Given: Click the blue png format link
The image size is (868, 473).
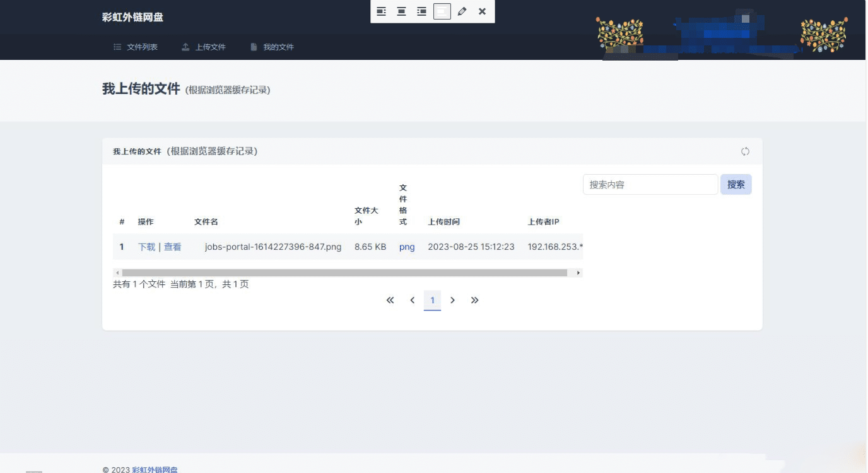Looking at the screenshot, I should pyautogui.click(x=407, y=247).
